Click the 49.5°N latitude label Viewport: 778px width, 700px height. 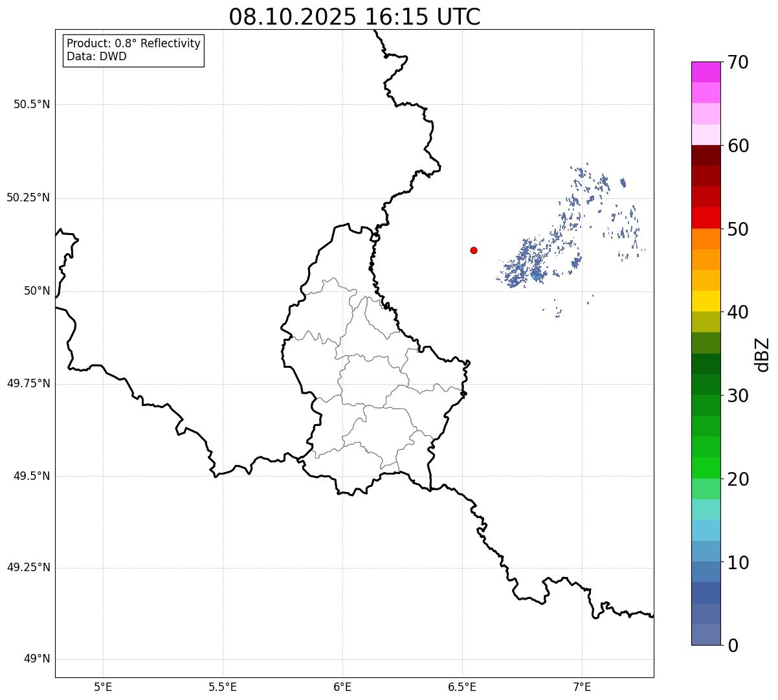click(32, 476)
